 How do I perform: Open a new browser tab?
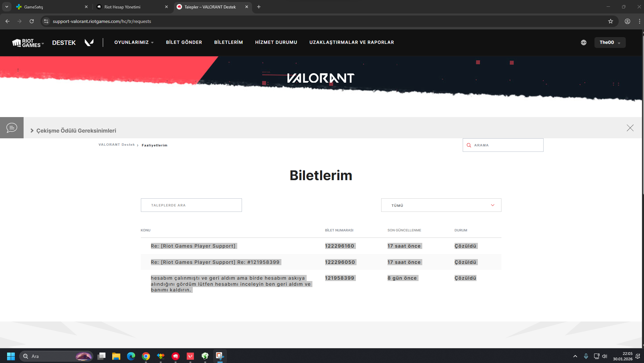click(x=259, y=7)
